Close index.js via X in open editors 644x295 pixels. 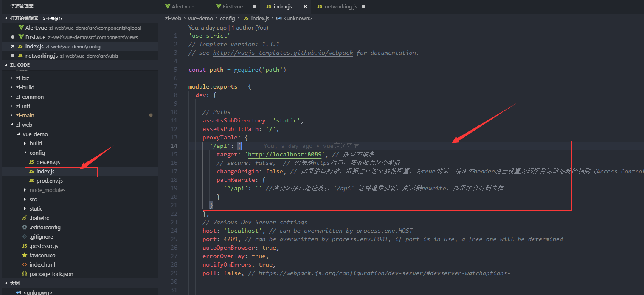pyautogui.click(x=13, y=46)
